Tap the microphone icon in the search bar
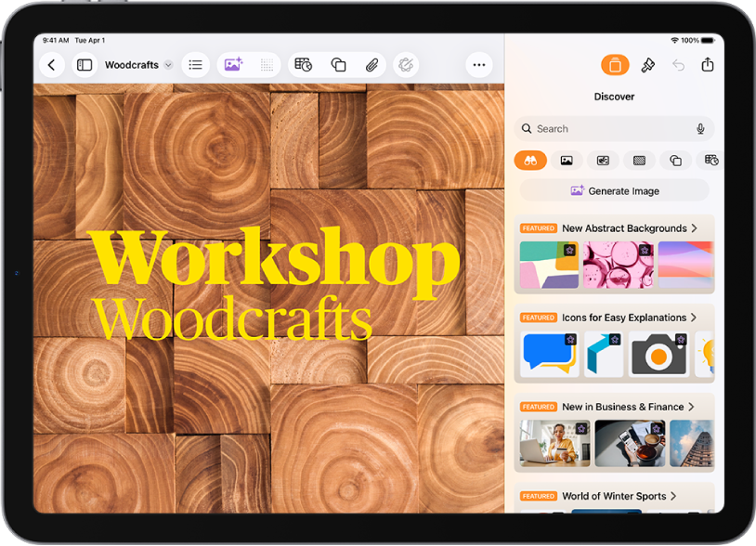 (701, 128)
